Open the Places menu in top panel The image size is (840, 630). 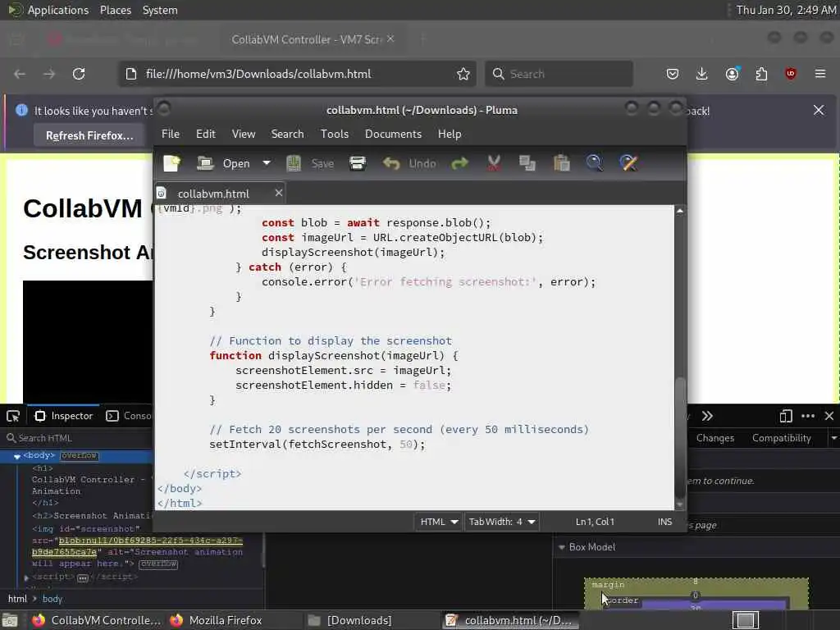115,10
